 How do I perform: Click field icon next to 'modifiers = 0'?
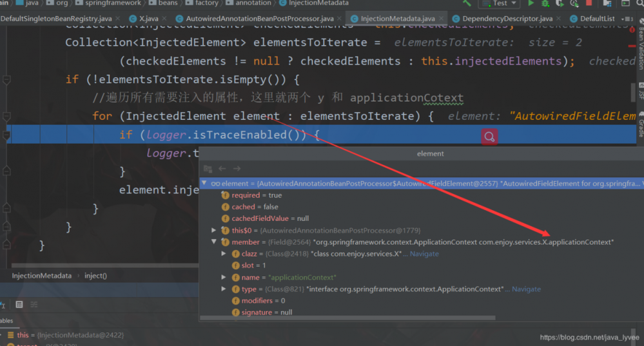click(235, 301)
